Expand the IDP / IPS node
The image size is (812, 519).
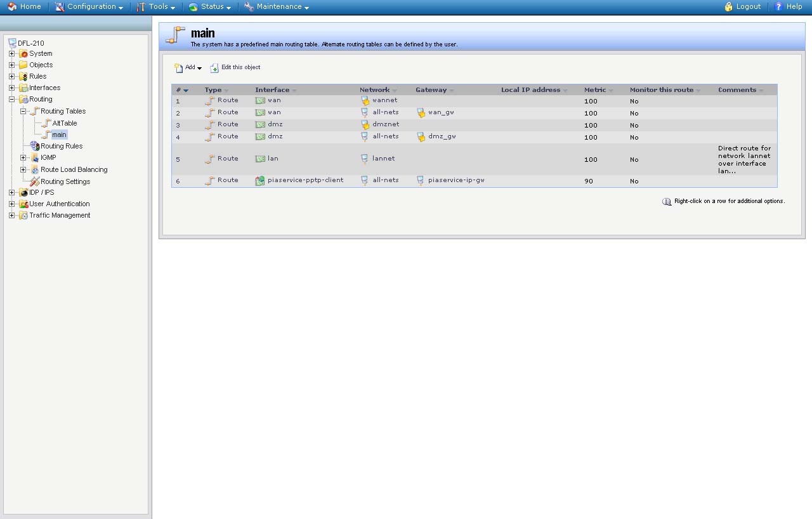click(11, 192)
